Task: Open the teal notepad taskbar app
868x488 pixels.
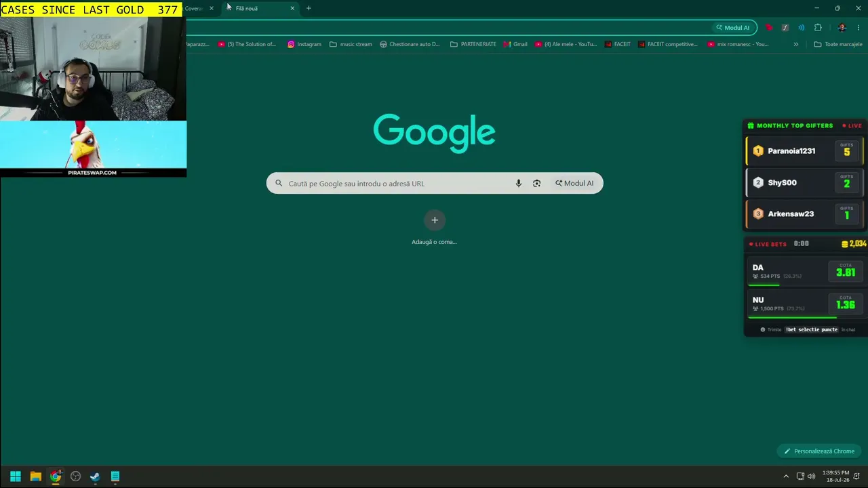Action: coord(115,476)
